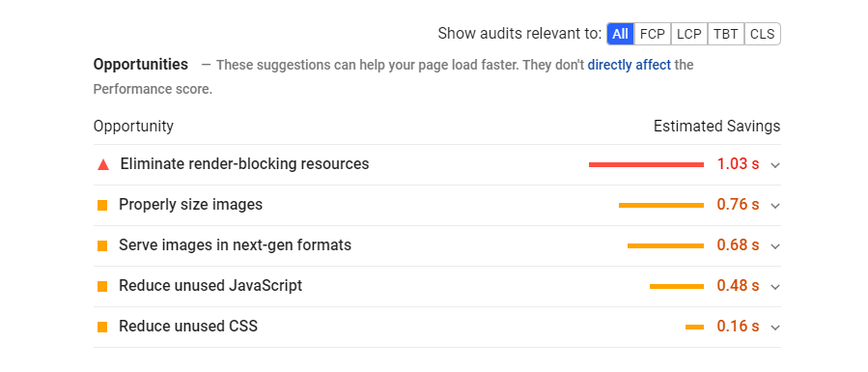Filter audits by FCP
The width and height of the screenshot is (868, 372).
tap(653, 34)
